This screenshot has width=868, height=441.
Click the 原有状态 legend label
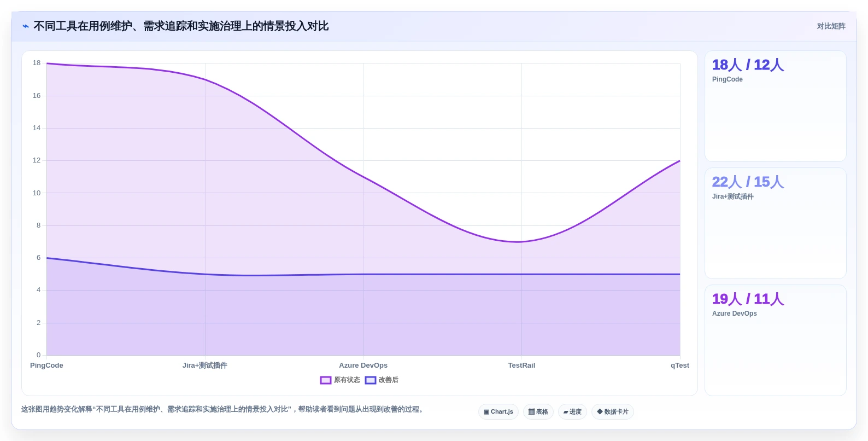coord(347,380)
